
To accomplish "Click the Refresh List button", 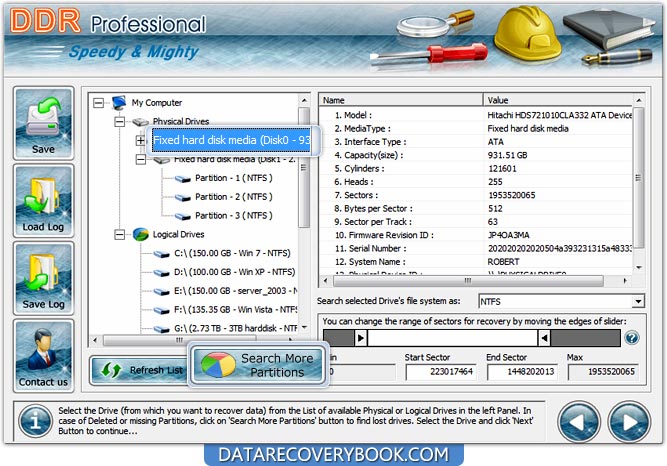I will tap(140, 370).
